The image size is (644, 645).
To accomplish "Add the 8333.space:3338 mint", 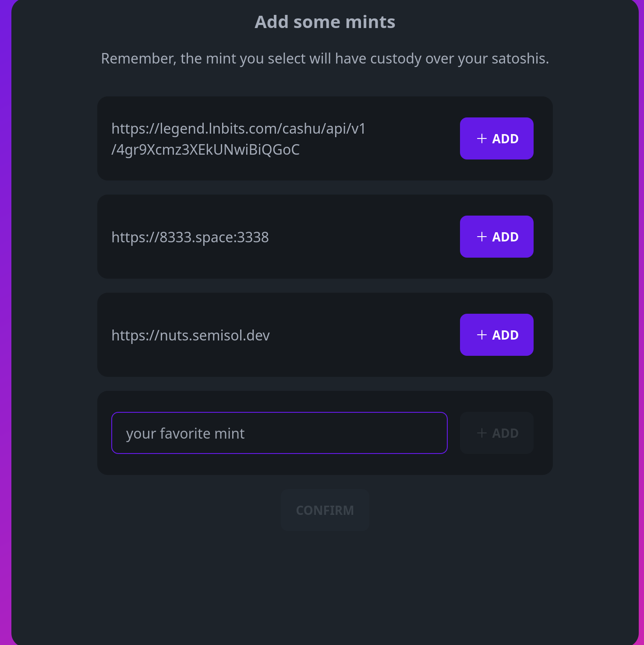I will click(496, 237).
